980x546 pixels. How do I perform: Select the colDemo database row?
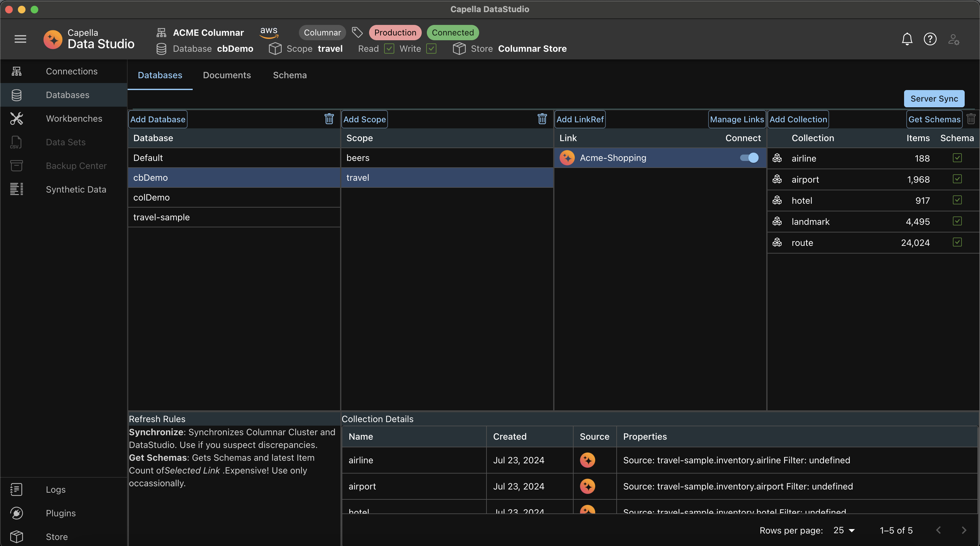tap(234, 197)
